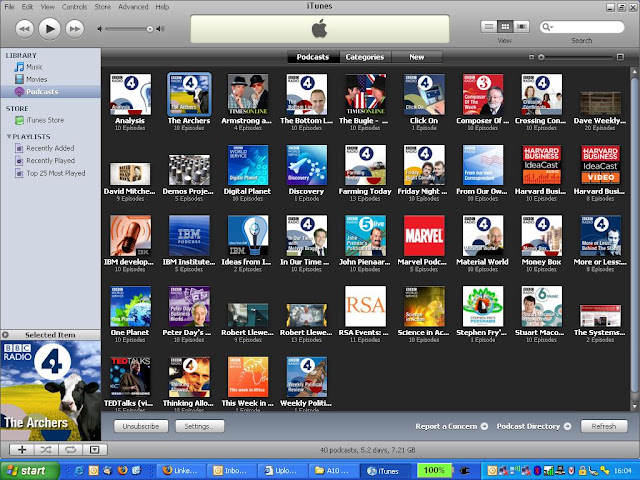Skip back with the Previous track button
Viewport: 640px width, 480px height.
point(24,29)
